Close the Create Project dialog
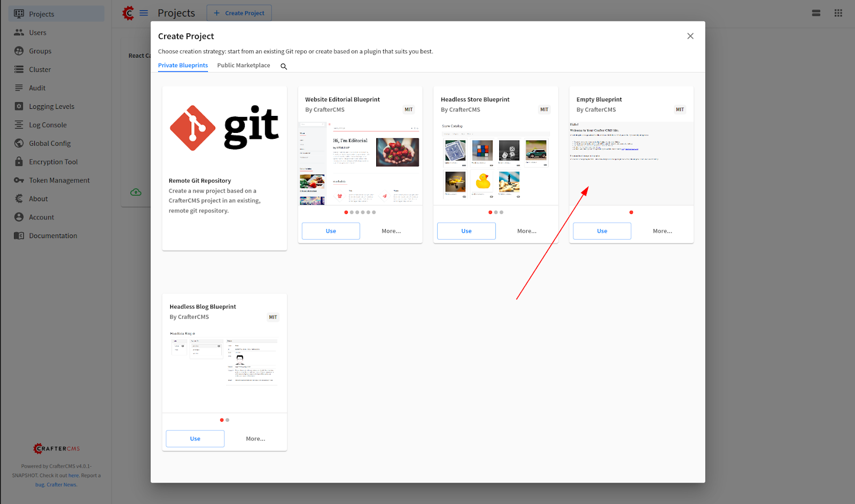 click(690, 36)
